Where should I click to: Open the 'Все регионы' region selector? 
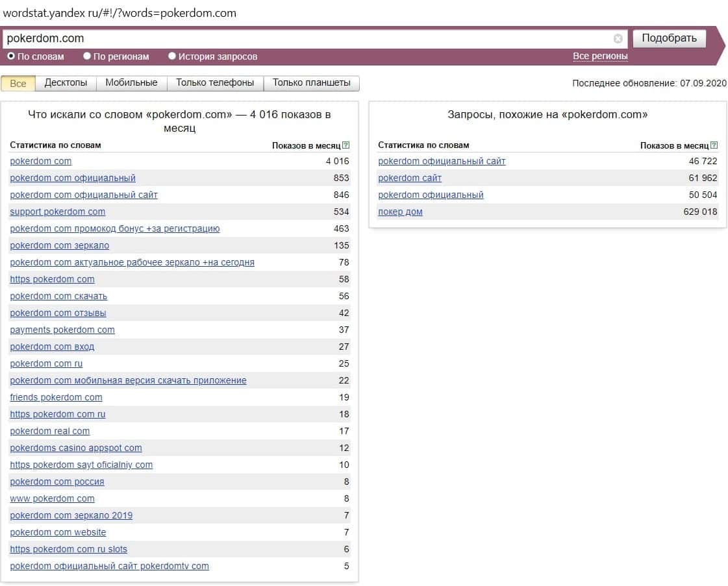pyautogui.click(x=600, y=56)
